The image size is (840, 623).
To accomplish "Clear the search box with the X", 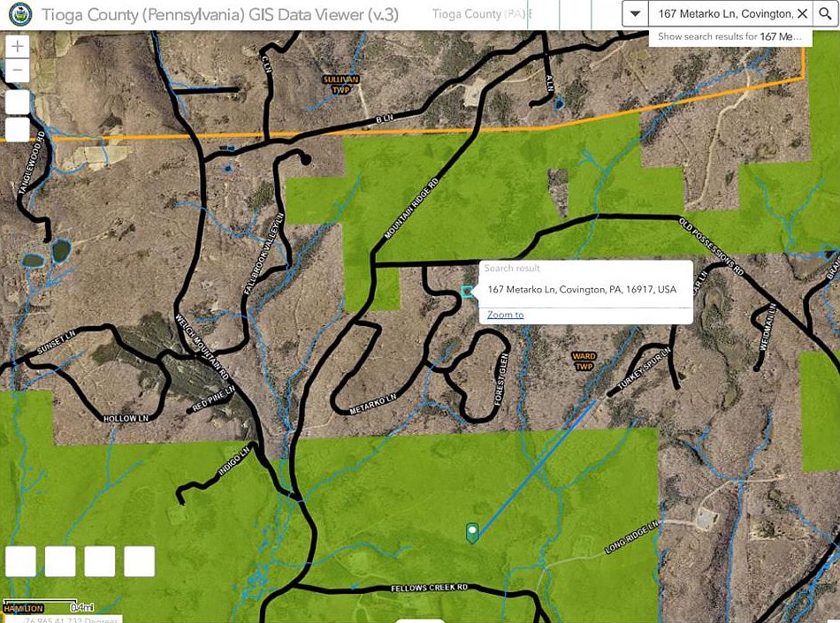I will [801, 14].
